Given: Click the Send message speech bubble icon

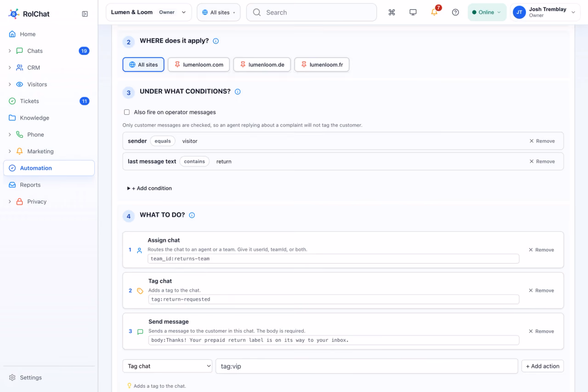Looking at the screenshot, I should tap(140, 332).
